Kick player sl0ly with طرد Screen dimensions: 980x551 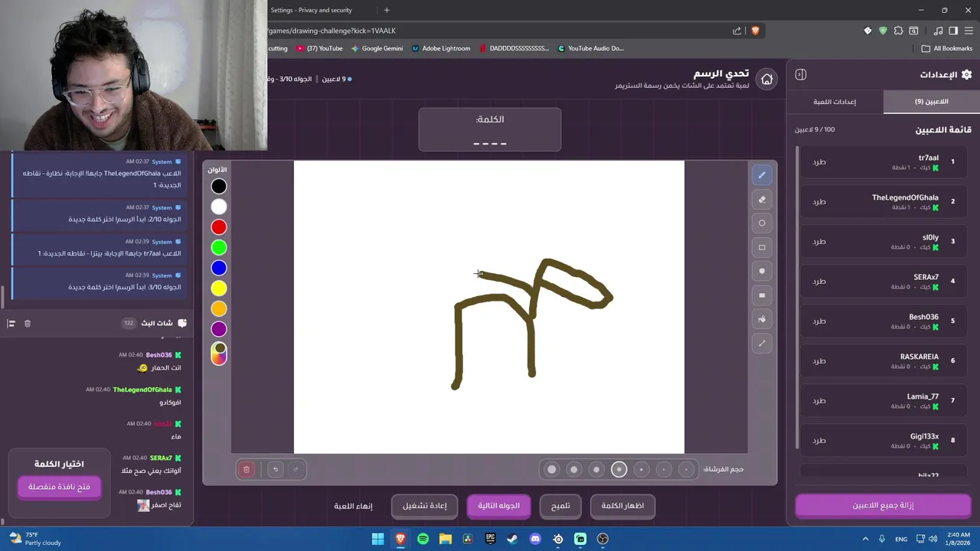point(819,242)
